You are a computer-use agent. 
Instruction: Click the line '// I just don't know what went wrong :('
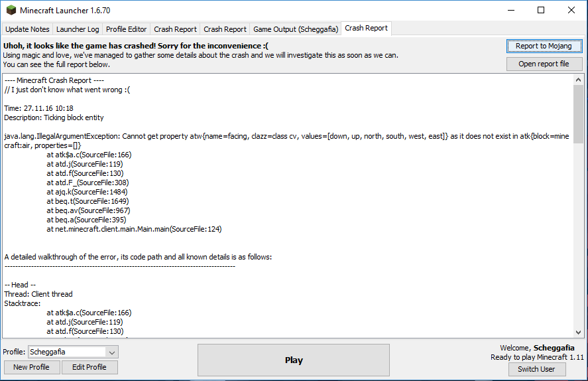[67, 90]
